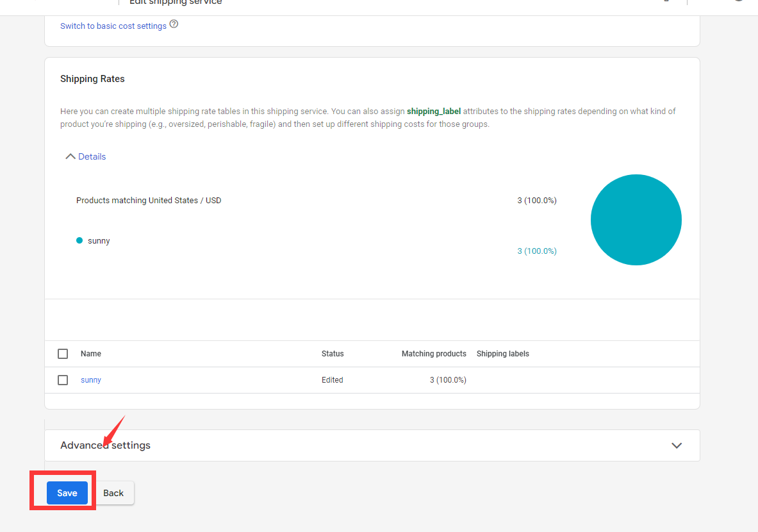Click the expand chevron on Advanced settings row
The width and height of the screenshot is (758, 532).
677,445
